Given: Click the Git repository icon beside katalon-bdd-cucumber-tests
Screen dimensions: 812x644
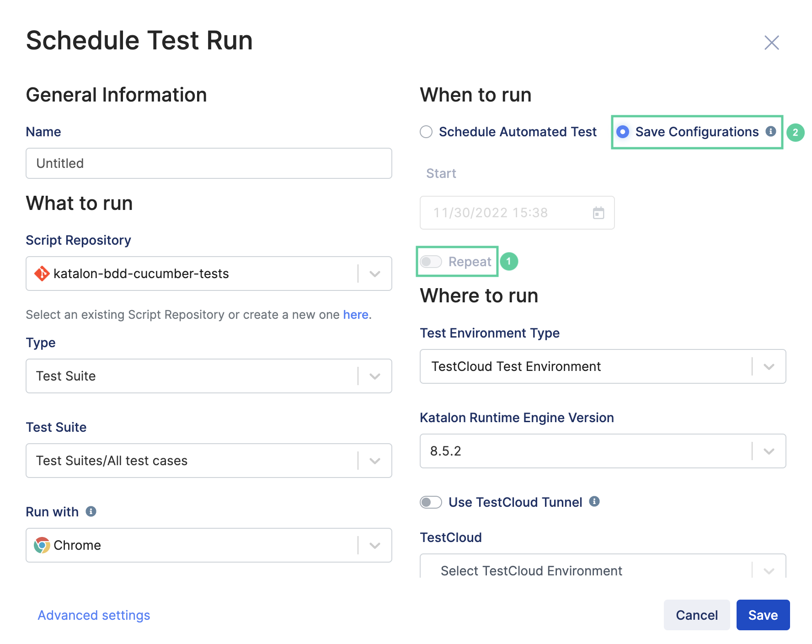Looking at the screenshot, I should (42, 274).
